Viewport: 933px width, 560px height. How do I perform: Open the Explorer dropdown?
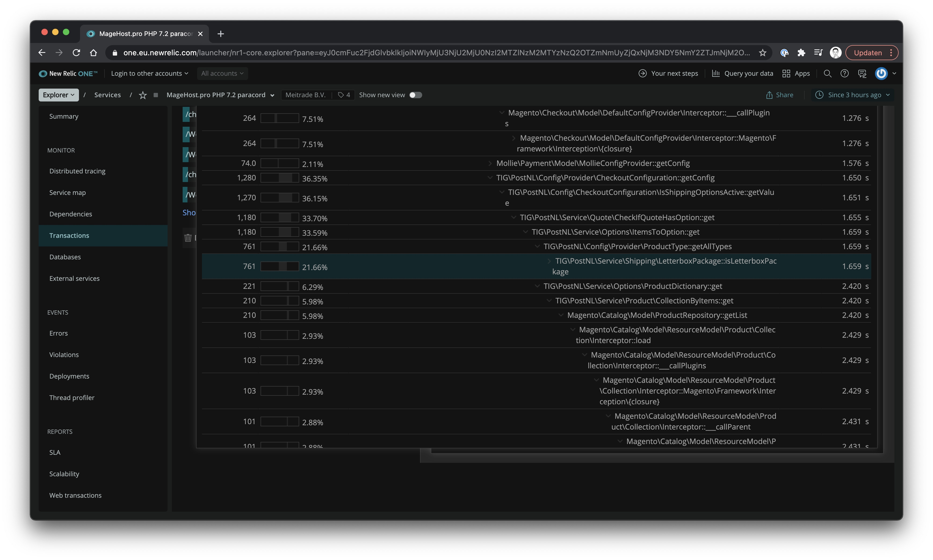click(x=58, y=95)
